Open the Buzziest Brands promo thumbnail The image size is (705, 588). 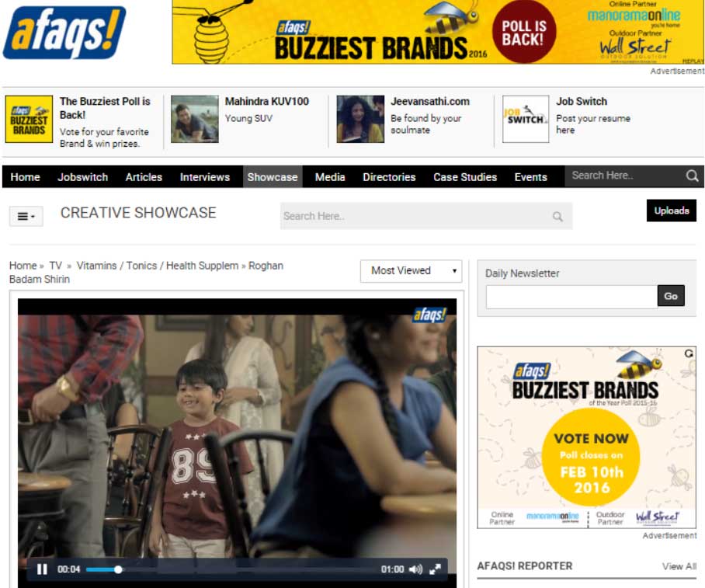click(30, 119)
